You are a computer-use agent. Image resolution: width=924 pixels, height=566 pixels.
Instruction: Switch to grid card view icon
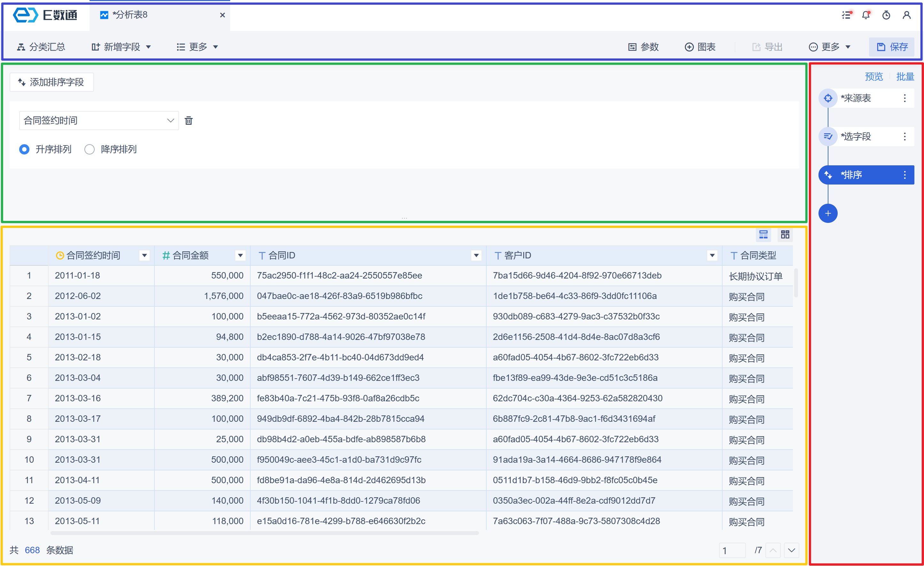tap(785, 234)
